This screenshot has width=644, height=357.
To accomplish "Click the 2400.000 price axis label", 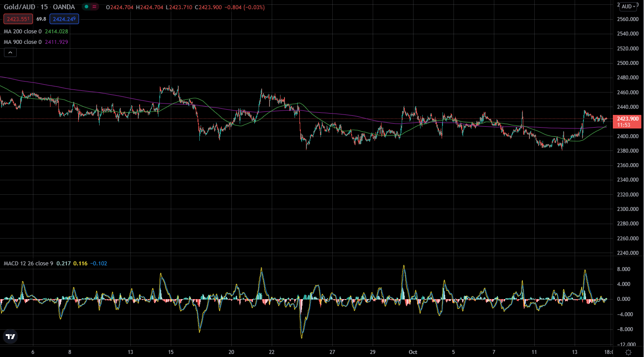I will click(628, 136).
